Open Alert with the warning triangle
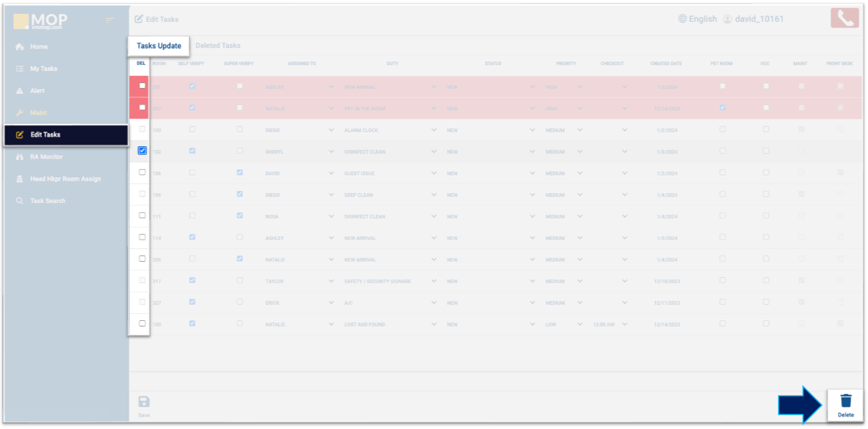This screenshot has height=429, width=868. tap(37, 91)
